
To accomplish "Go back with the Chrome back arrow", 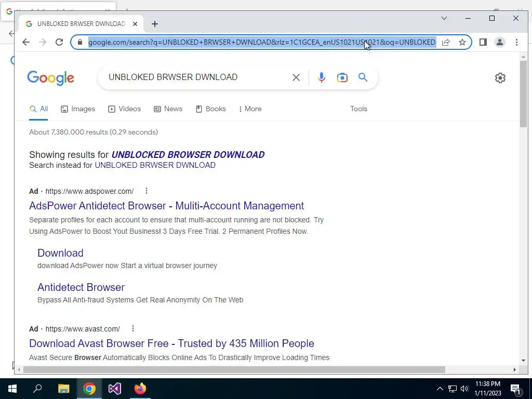I will click(26, 42).
